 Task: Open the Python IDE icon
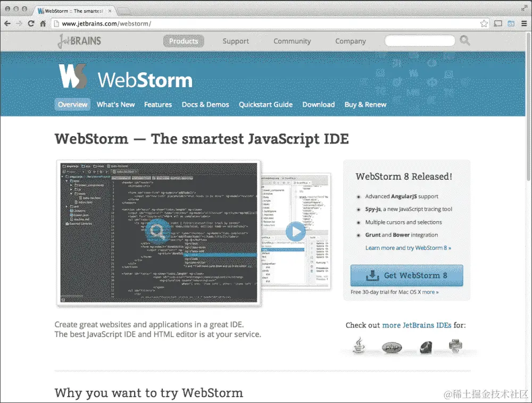(x=455, y=345)
